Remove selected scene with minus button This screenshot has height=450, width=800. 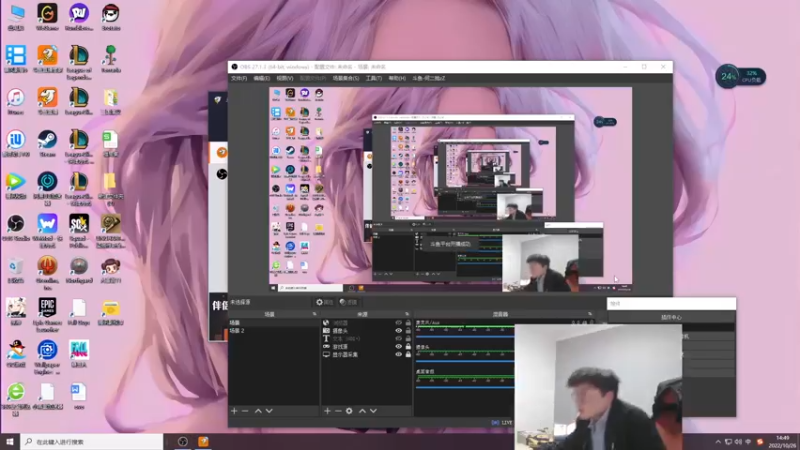click(x=245, y=411)
